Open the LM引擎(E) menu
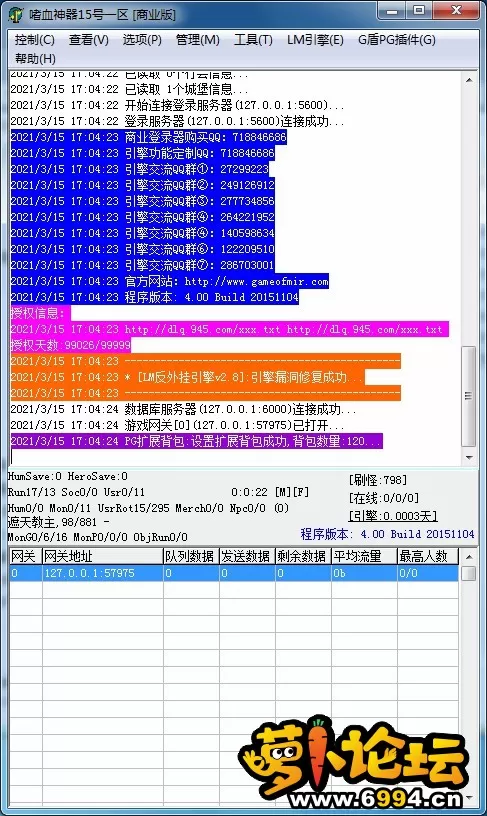This screenshot has width=487, height=816. [315, 40]
